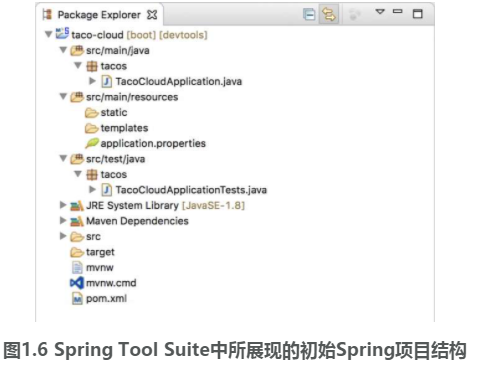Select the static folder
Image resolution: width=482 pixels, height=368 pixels.
coord(114,113)
